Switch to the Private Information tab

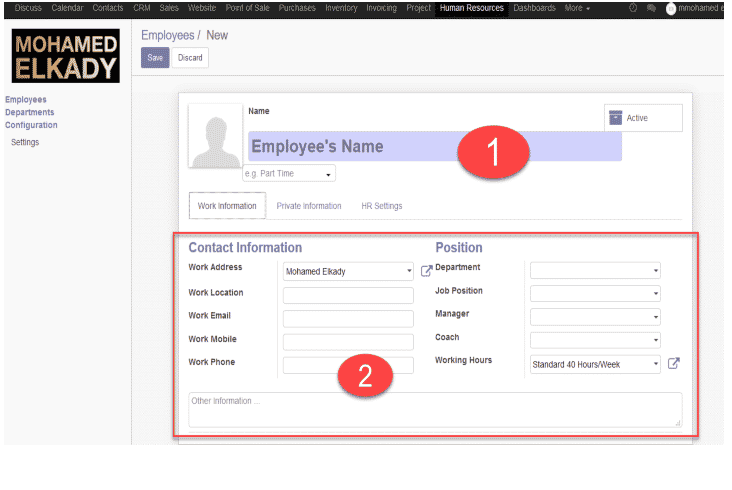point(309,206)
